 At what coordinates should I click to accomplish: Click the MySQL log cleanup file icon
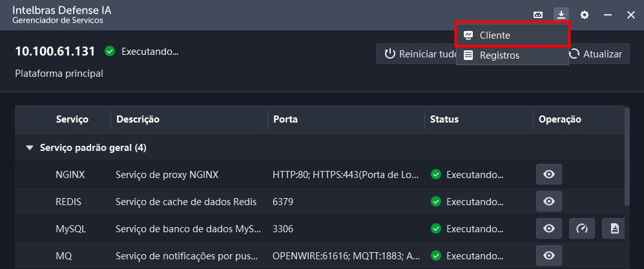(614, 228)
